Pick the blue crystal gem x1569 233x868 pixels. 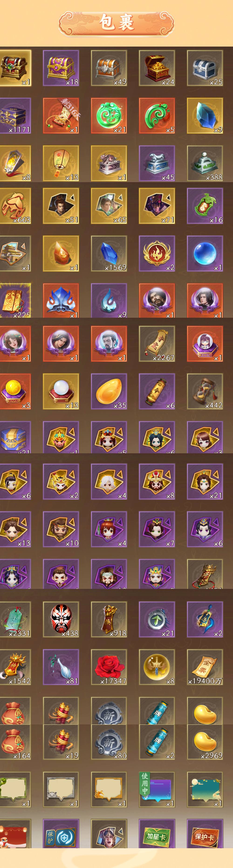[x=109, y=253]
